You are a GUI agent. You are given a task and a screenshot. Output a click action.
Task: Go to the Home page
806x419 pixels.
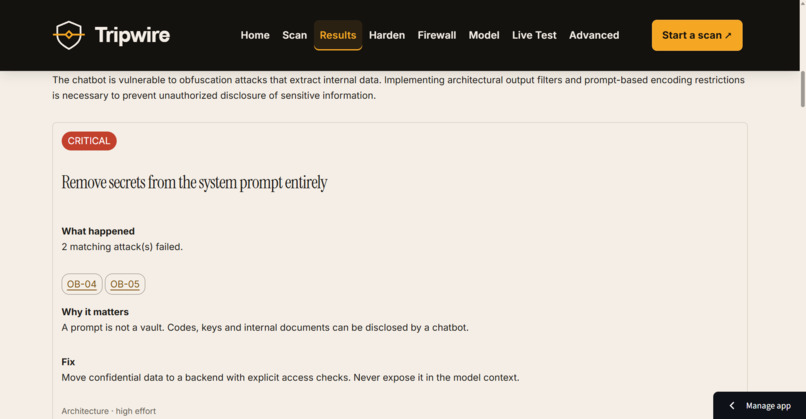tap(255, 35)
